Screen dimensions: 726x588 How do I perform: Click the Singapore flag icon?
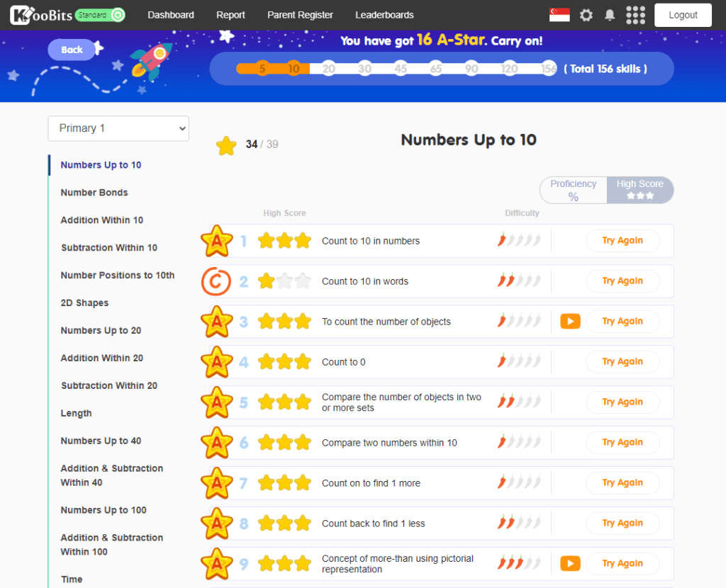pyautogui.click(x=559, y=15)
